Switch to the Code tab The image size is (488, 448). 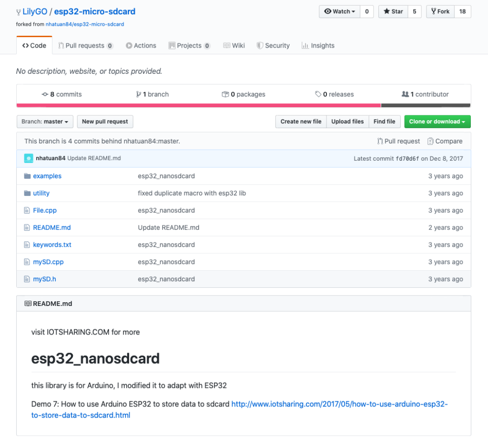pyautogui.click(x=34, y=45)
